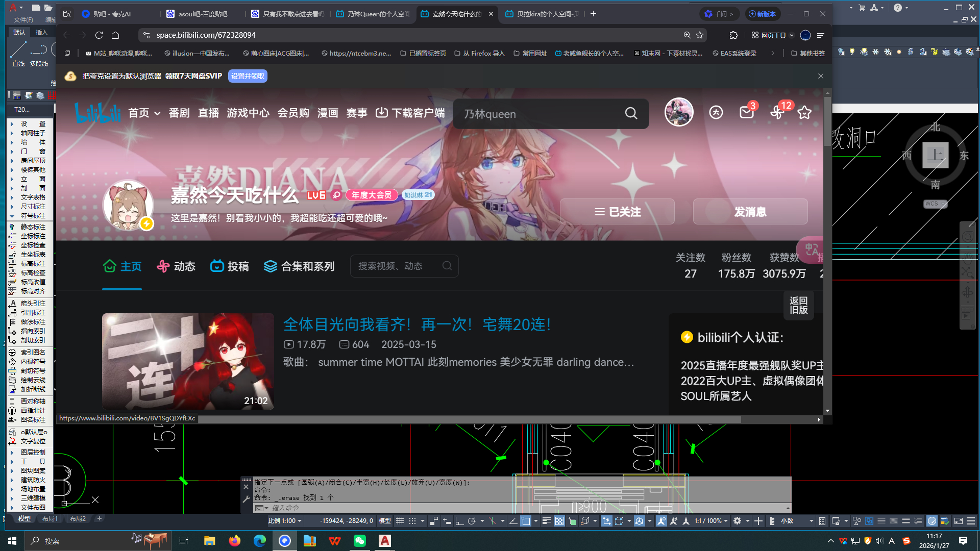Open the 比例 1:100 scale dropdown

285,521
